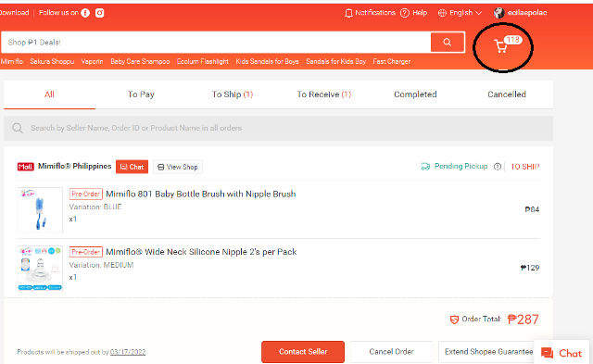Open Mimiflo Wide Neck Silicone Nipple title
593x364 pixels.
point(201,252)
